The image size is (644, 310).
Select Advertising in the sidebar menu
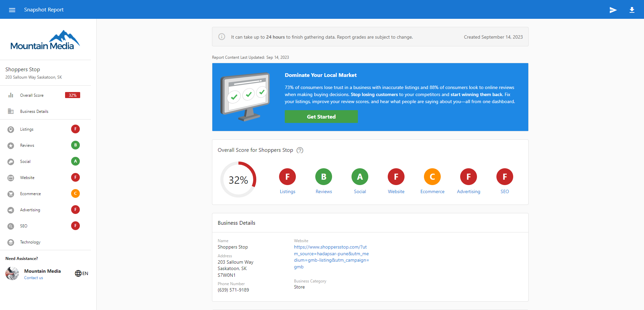click(x=46, y=210)
